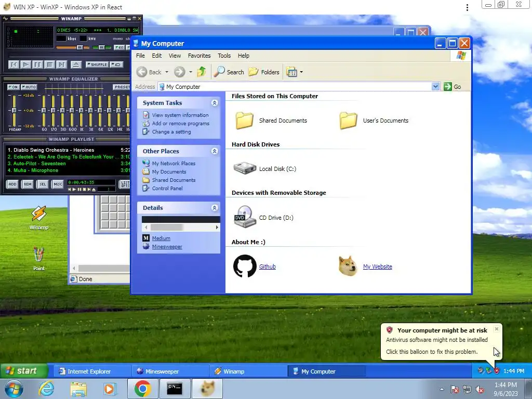Click Search in the toolbar
The image size is (532, 399).
(229, 72)
